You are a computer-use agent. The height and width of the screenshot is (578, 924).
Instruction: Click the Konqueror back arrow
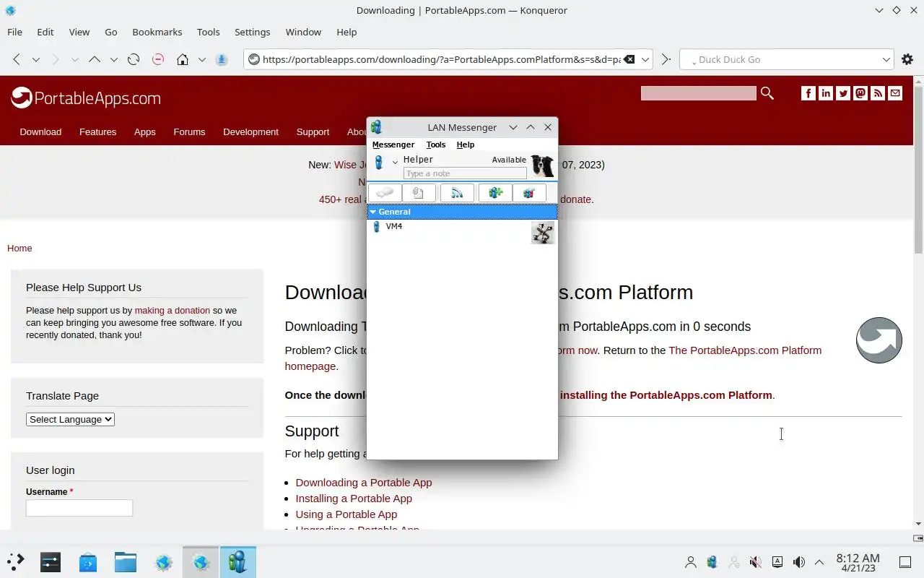pyautogui.click(x=17, y=59)
